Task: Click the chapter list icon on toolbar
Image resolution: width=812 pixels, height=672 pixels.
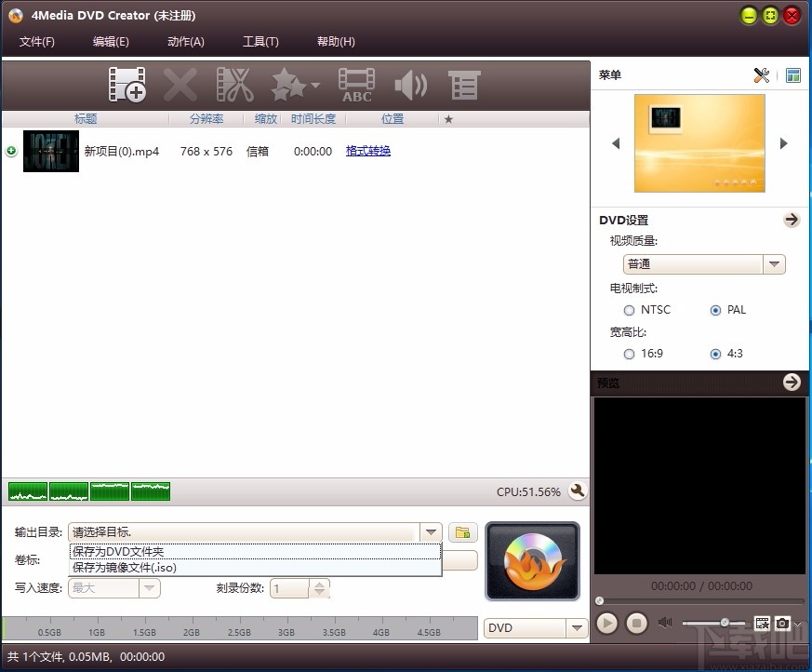Action: [463, 84]
